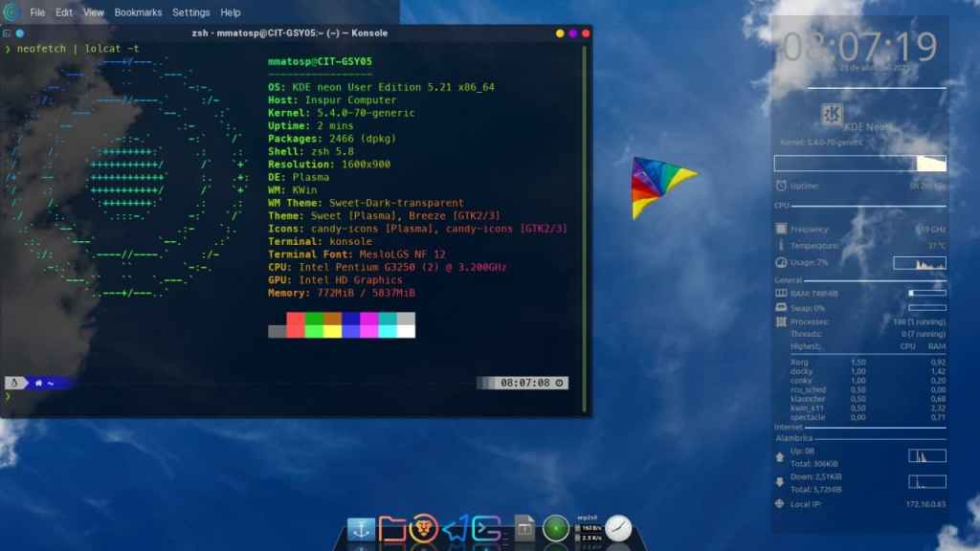Click the green radar icon in dock
Image resolution: width=980 pixels, height=551 pixels.
[x=555, y=528]
